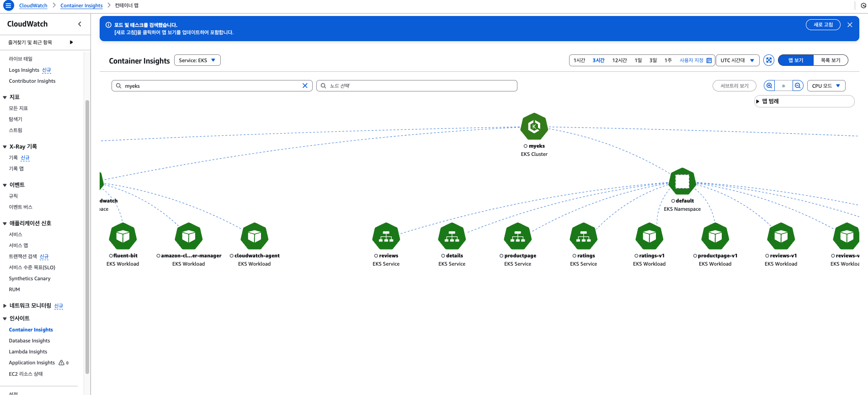Click the 새로 고침 refresh button

point(823,25)
